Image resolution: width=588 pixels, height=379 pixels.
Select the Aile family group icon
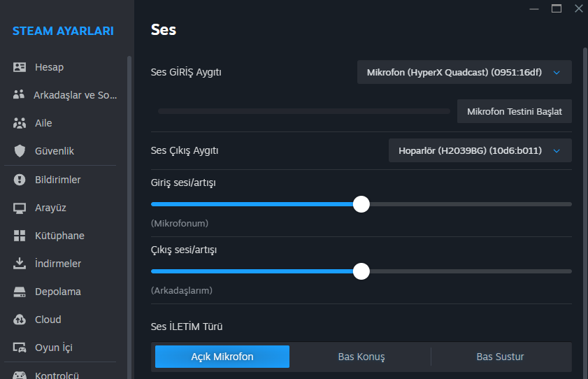click(20, 123)
